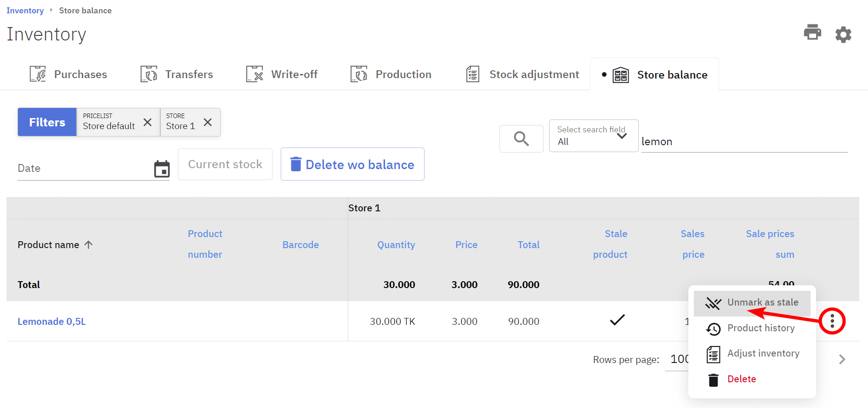
Task: Open the Lemonade 0,5L product link
Action: click(51, 322)
